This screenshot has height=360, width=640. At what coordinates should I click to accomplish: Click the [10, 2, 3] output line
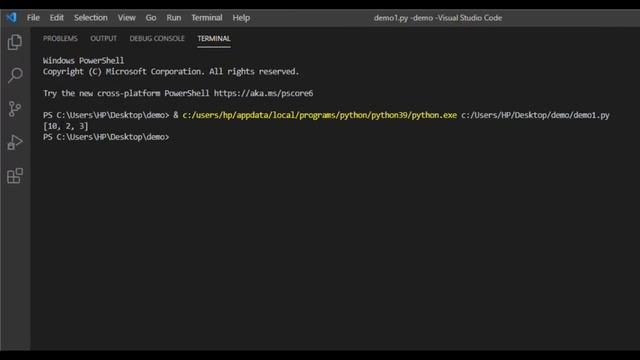tap(66, 126)
